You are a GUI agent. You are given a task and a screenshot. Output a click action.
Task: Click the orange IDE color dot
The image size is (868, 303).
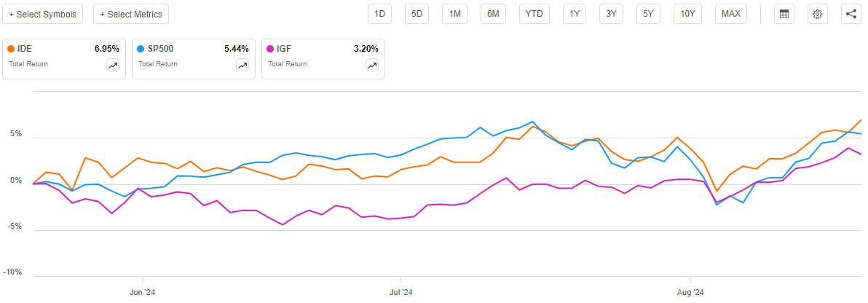click(x=11, y=49)
